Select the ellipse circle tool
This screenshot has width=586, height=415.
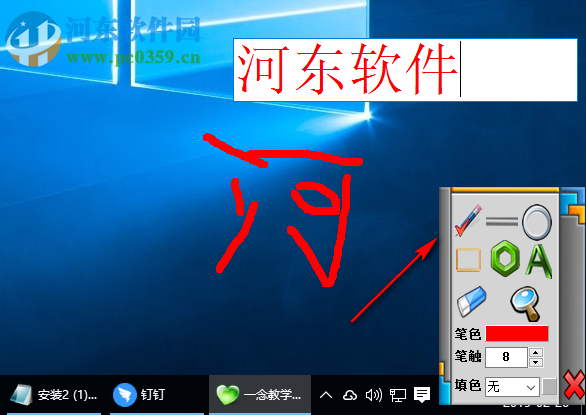(537, 222)
